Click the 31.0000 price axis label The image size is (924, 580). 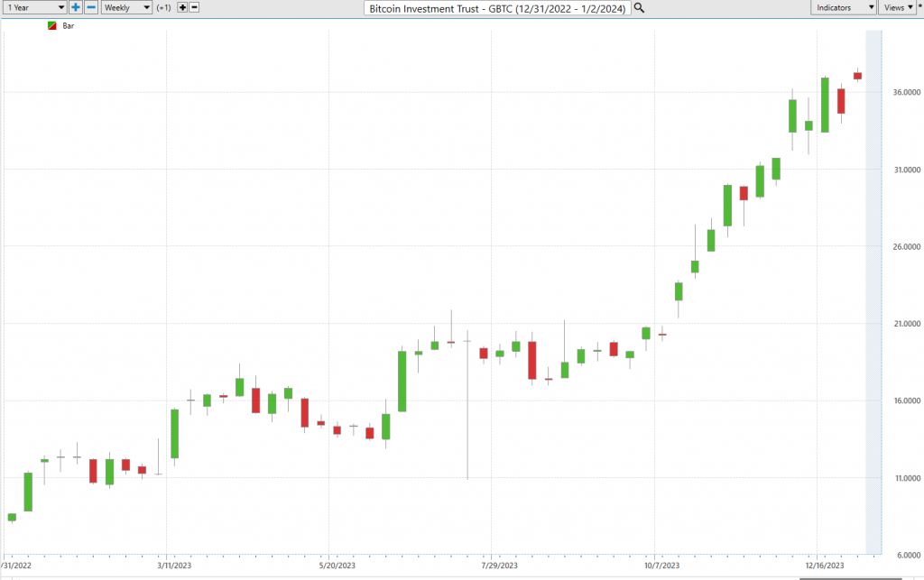pyautogui.click(x=906, y=170)
